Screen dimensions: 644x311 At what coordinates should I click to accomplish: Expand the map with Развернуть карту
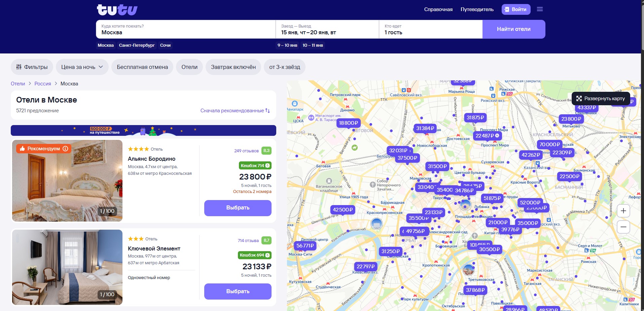[x=601, y=99]
